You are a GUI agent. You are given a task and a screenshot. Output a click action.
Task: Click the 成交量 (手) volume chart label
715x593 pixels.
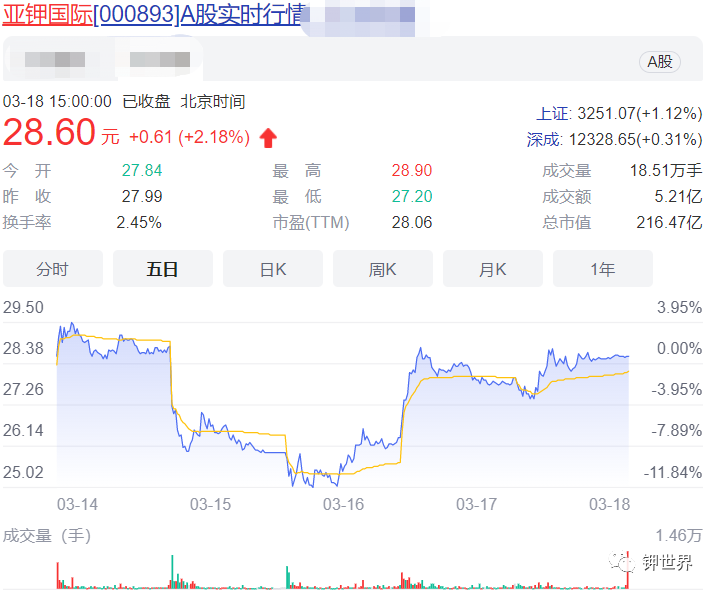47,536
